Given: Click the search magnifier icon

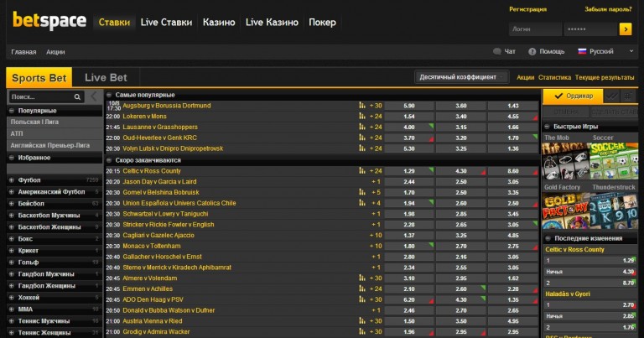Looking at the screenshot, I should [x=77, y=97].
